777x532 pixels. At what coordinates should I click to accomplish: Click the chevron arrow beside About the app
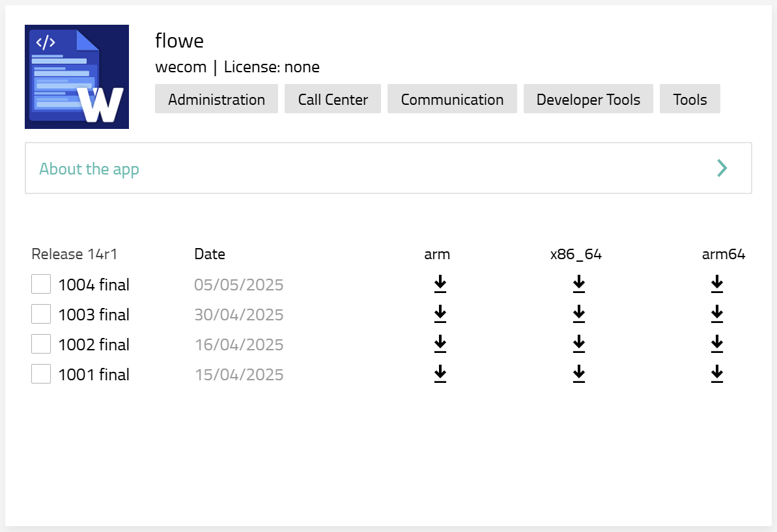722,168
